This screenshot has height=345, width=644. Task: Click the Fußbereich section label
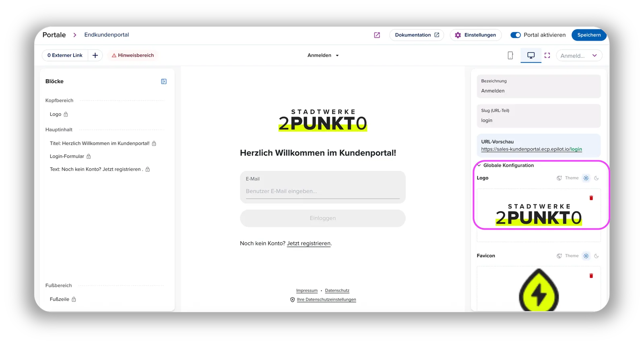pos(58,285)
